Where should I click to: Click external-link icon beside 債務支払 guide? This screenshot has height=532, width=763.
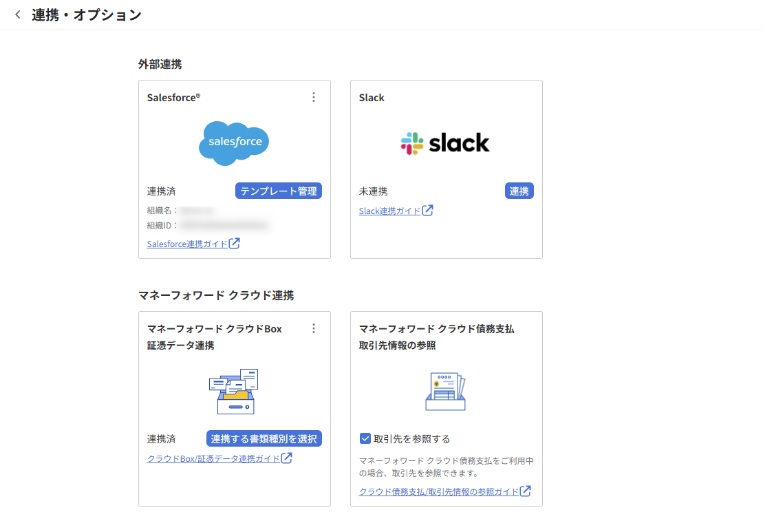(526, 491)
